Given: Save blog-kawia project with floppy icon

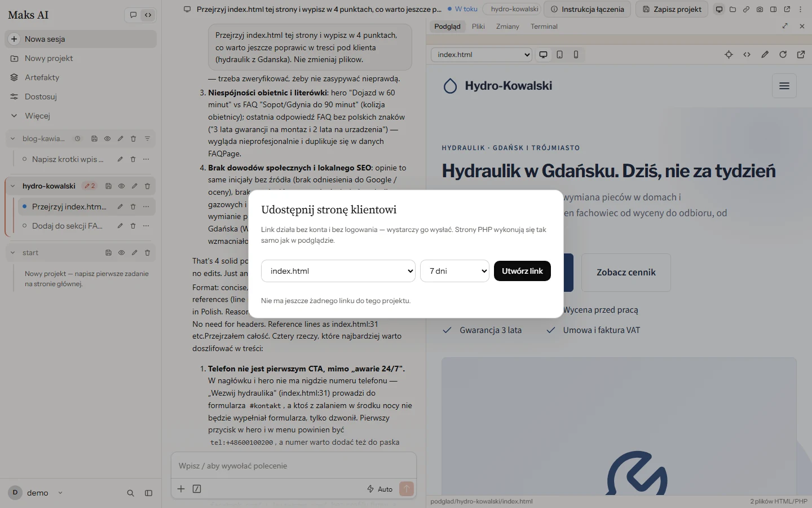Looking at the screenshot, I should tap(94, 139).
